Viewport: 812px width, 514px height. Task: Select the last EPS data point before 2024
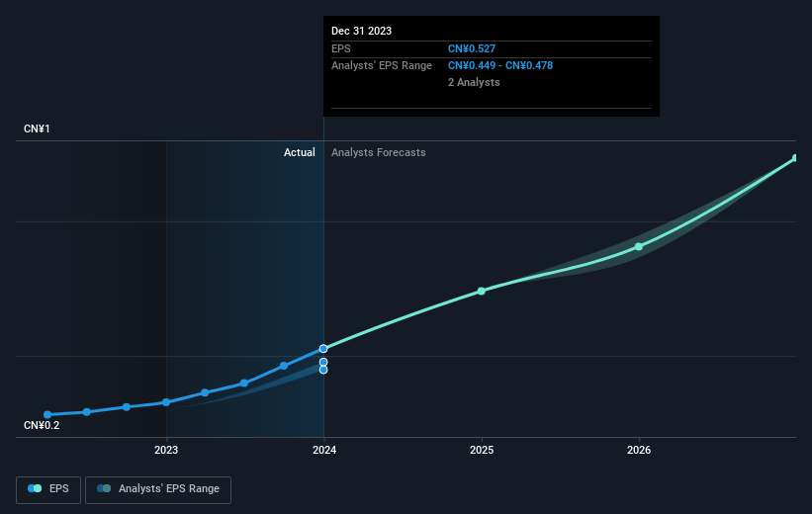[x=284, y=366]
